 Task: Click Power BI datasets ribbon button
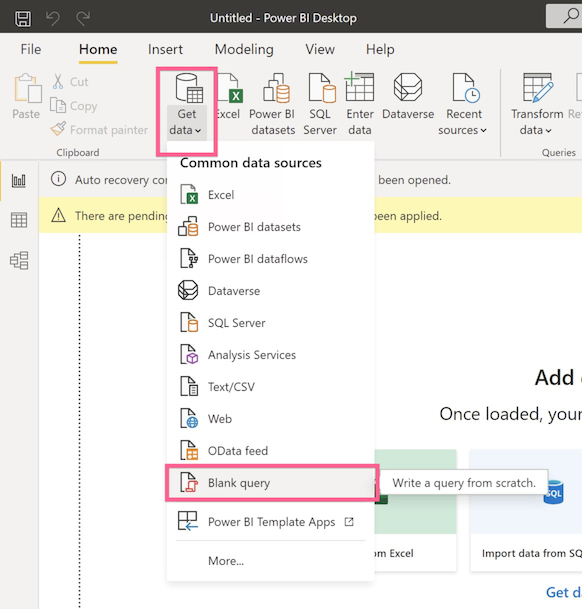273,105
